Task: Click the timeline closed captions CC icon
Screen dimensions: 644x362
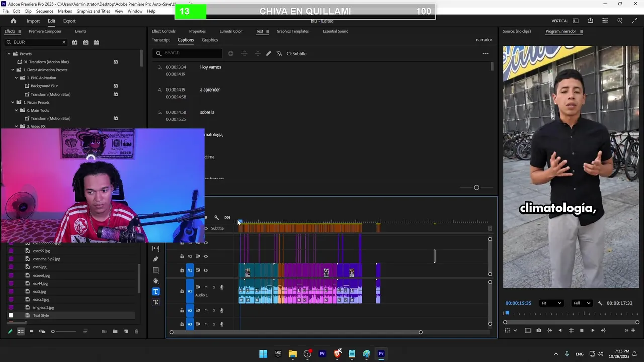Action: click(227, 218)
